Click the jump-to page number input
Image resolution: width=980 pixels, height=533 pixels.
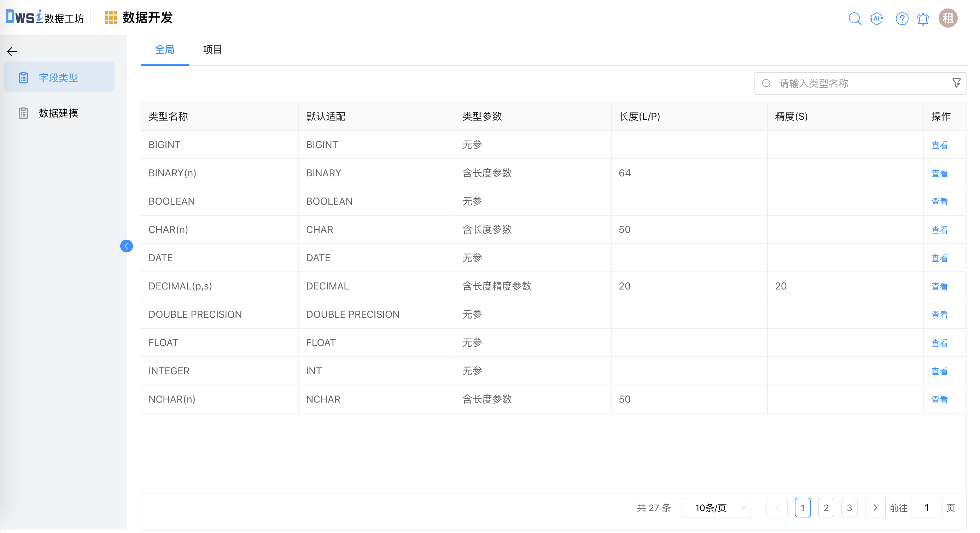[926, 508]
